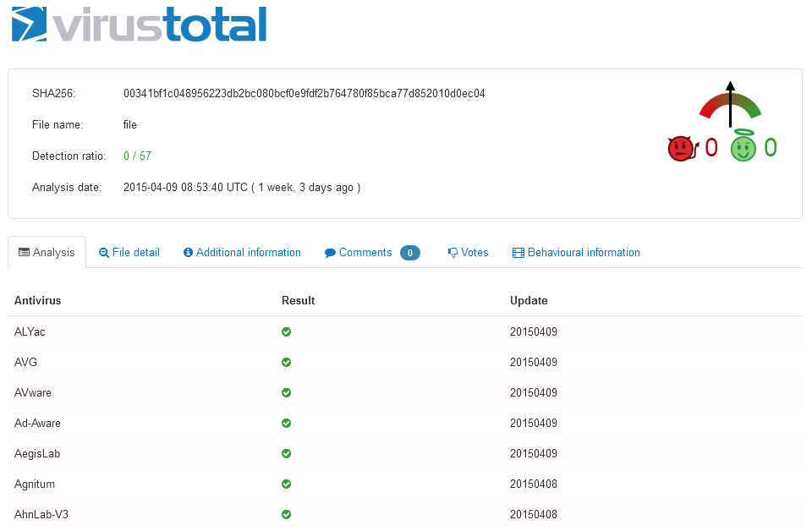Click the green check in Agnitum row
This screenshot has width=812, height=531.
[x=287, y=484]
